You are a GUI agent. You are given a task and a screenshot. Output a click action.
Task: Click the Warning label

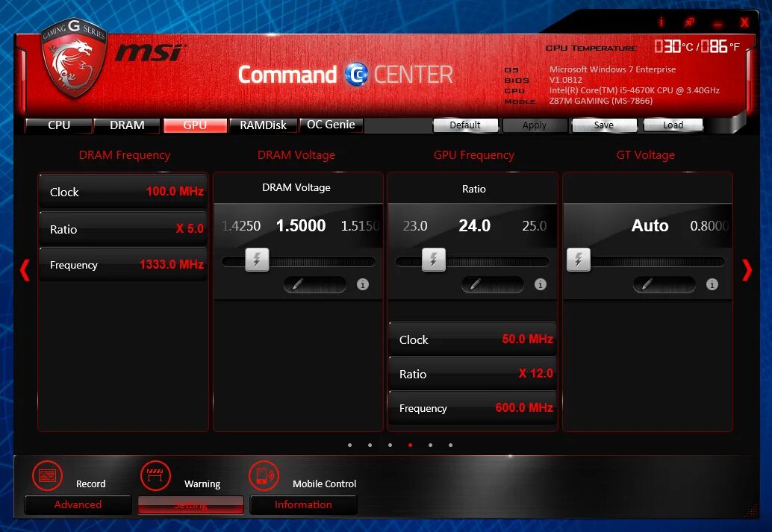(x=202, y=484)
